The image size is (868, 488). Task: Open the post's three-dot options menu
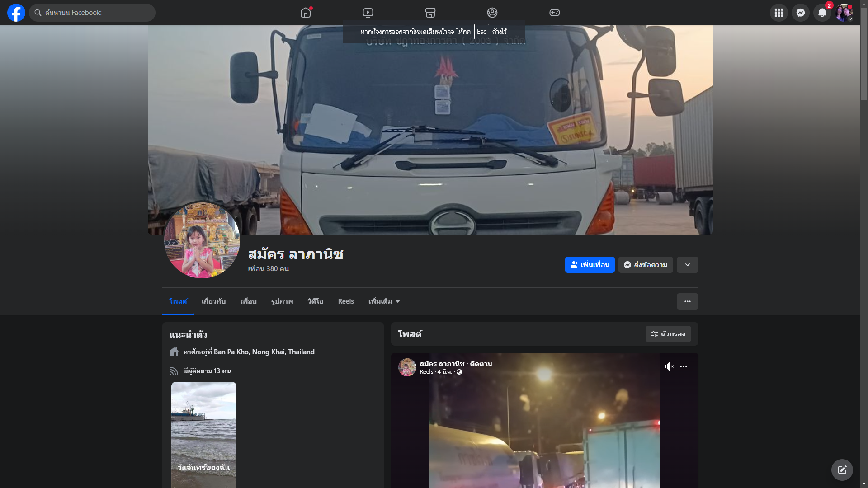point(684,366)
